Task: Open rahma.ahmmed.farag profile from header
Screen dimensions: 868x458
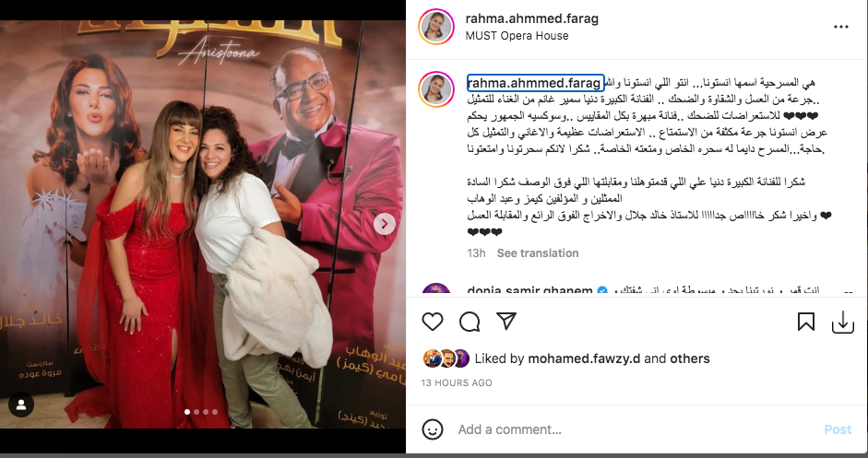Action: coord(532,18)
